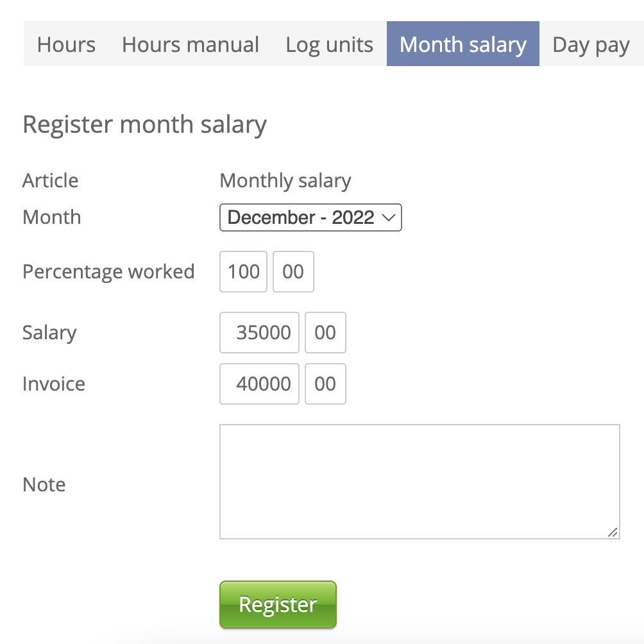This screenshot has width=644, height=644.
Task: Focus the Salary decimal field
Action: pyautogui.click(x=325, y=332)
